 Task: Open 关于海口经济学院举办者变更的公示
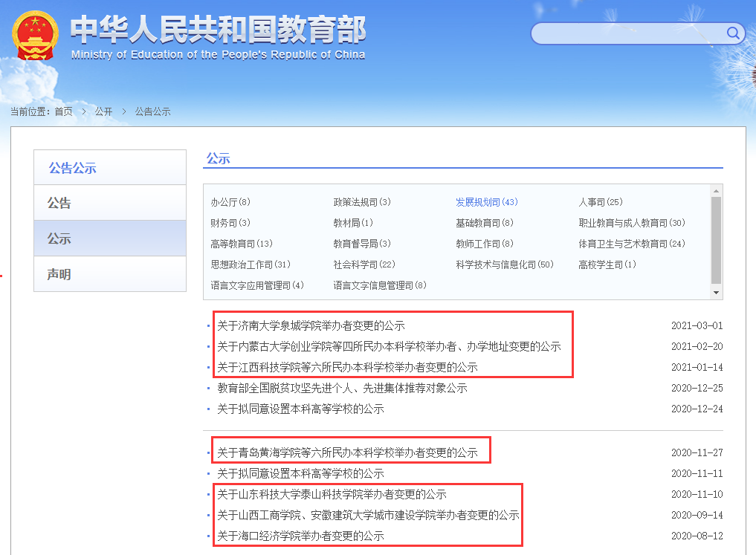point(301,534)
